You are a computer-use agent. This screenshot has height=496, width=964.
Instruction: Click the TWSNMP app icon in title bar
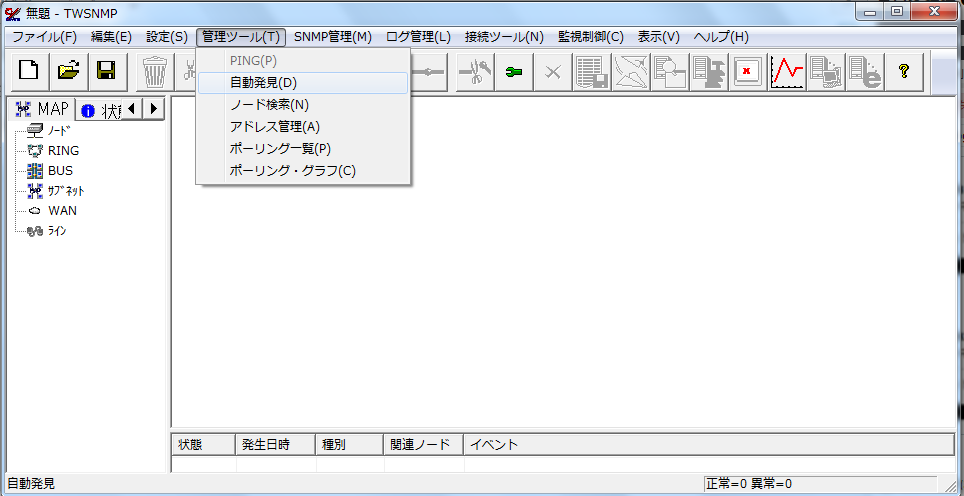click(12, 12)
